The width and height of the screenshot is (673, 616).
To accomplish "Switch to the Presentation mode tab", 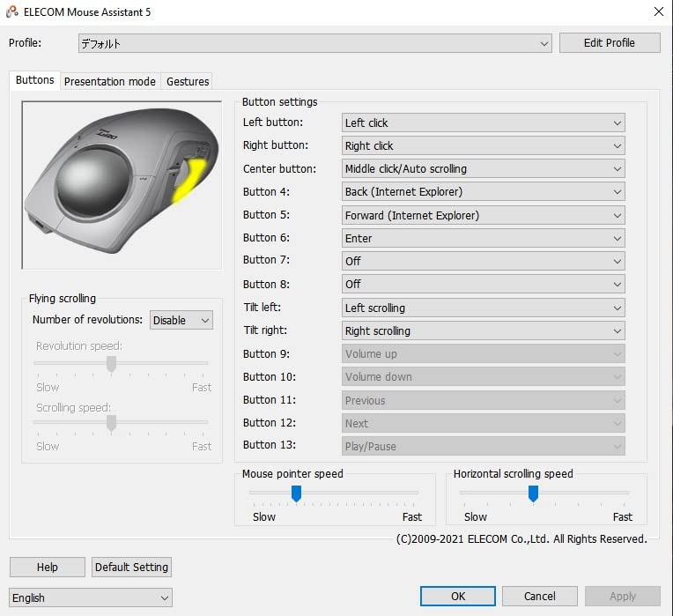I will 110,81.
